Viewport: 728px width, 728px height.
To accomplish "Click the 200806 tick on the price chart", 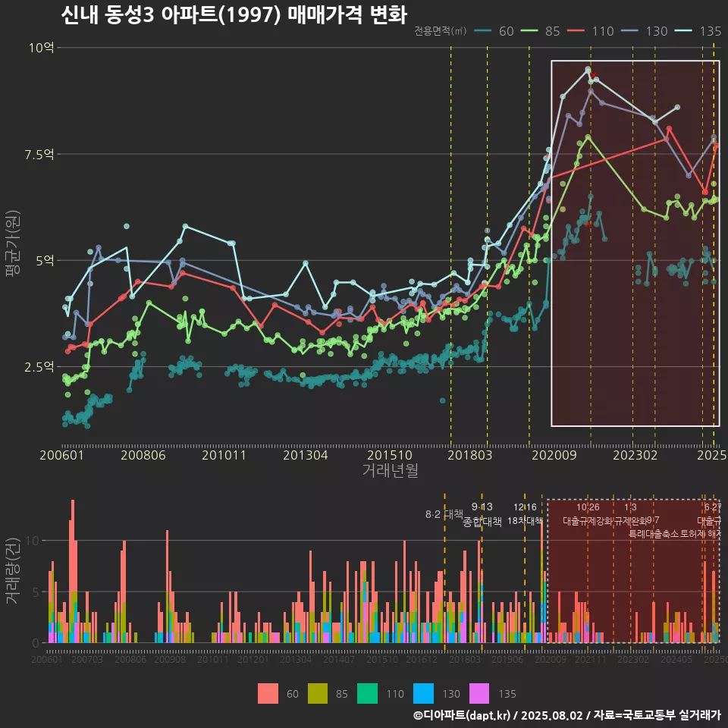I will click(143, 455).
